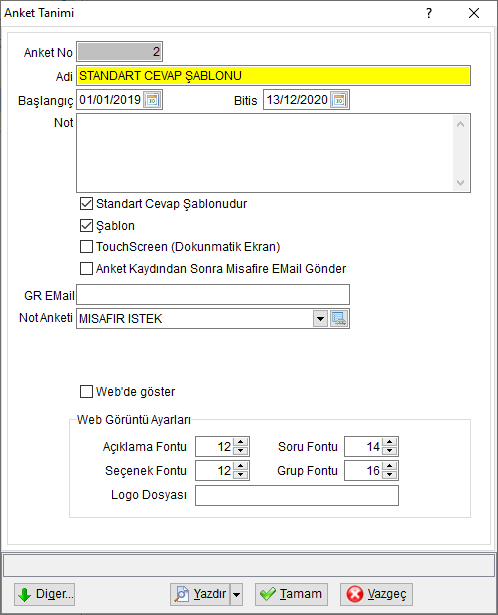The image size is (498, 615).
Task: Click the help question mark icon
Action: pyautogui.click(x=429, y=13)
